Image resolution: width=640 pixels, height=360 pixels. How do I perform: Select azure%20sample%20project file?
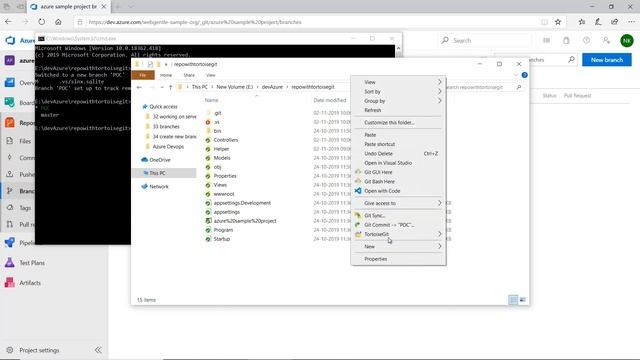pyautogui.click(x=245, y=221)
